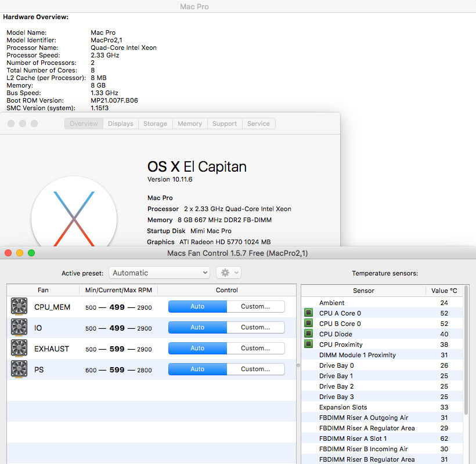This screenshot has width=476, height=464.
Task: Click the IO fan icon
Action: (x=19, y=327)
